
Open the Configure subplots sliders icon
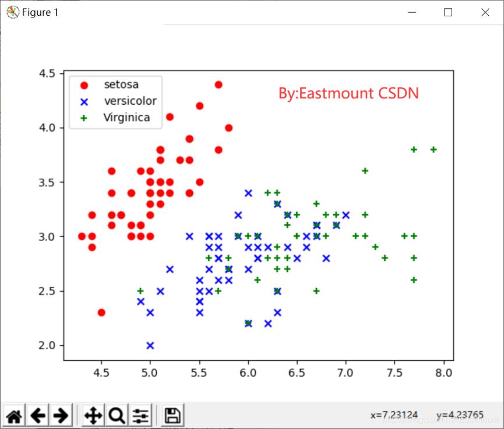click(140, 416)
